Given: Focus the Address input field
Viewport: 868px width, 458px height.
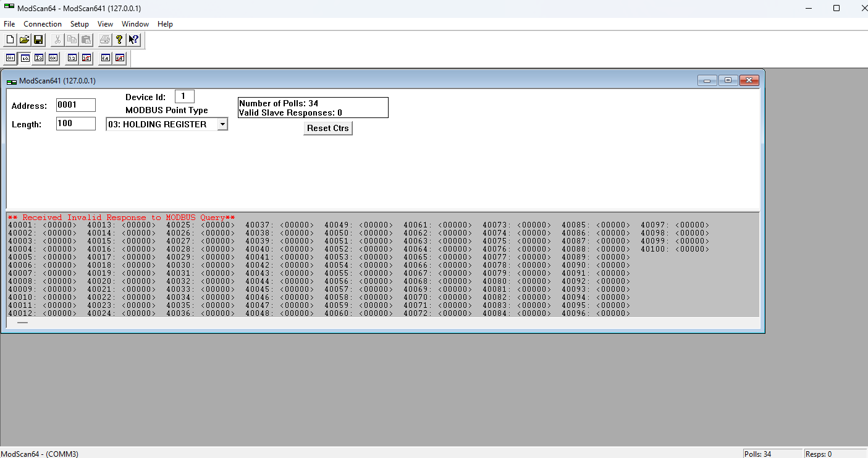Looking at the screenshot, I should (x=76, y=105).
